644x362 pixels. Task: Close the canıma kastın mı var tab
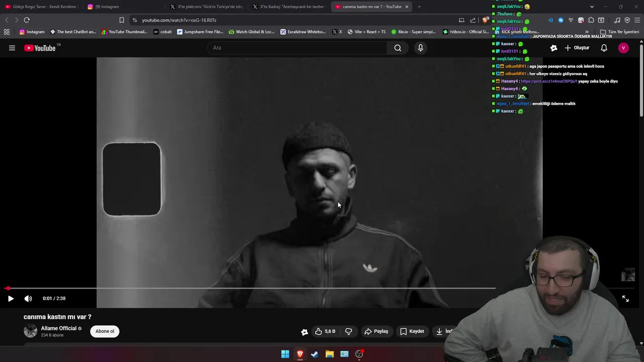407,7
